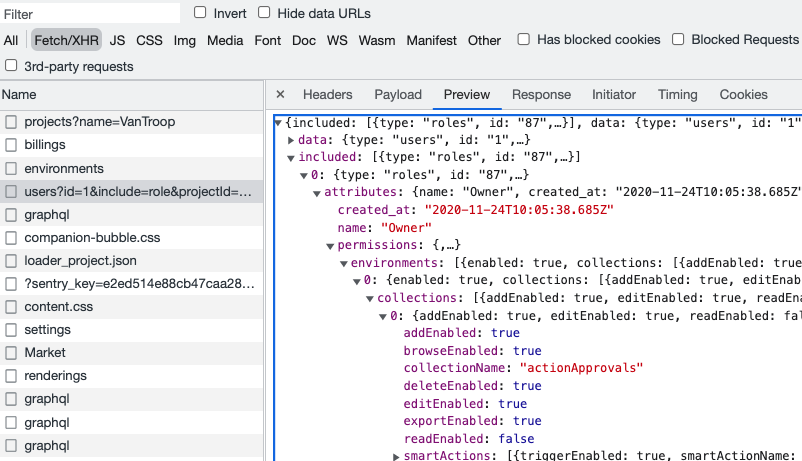The image size is (802, 461).
Task: Show All request types
Action: [x=11, y=41]
